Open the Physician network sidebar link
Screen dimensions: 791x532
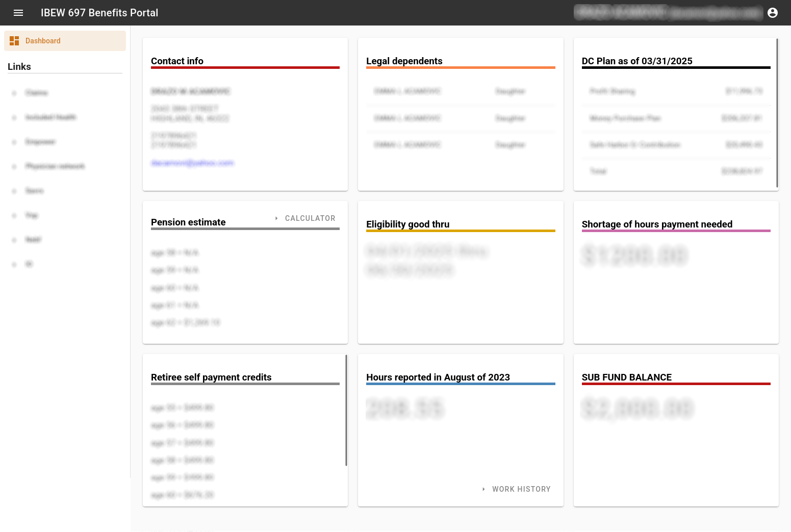click(55, 166)
